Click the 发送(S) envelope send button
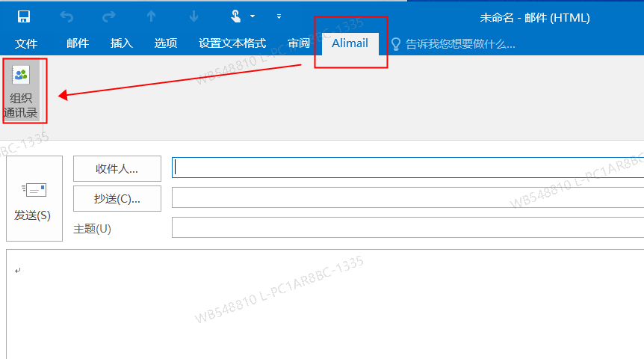644x359 pixels. [34, 199]
